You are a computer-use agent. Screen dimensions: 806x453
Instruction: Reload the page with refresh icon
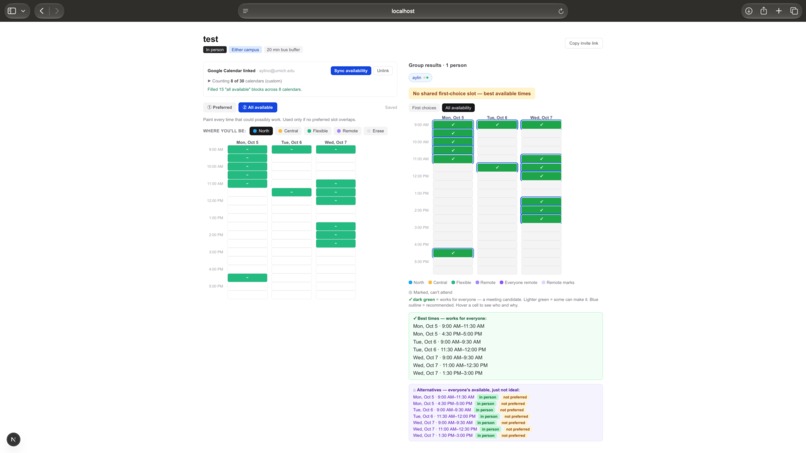560,11
